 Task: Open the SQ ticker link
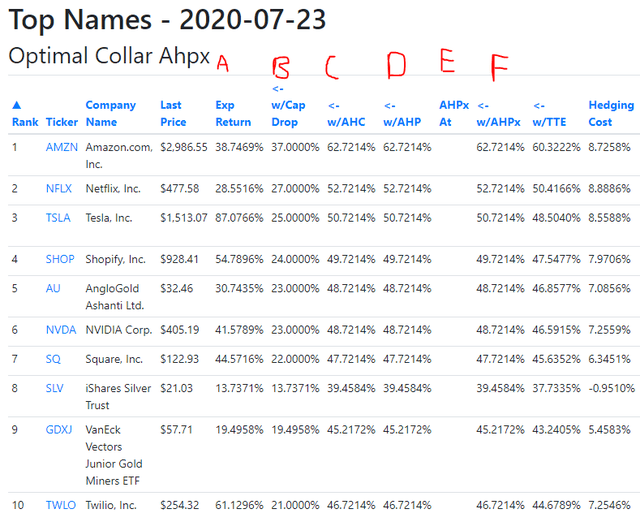click(53, 359)
